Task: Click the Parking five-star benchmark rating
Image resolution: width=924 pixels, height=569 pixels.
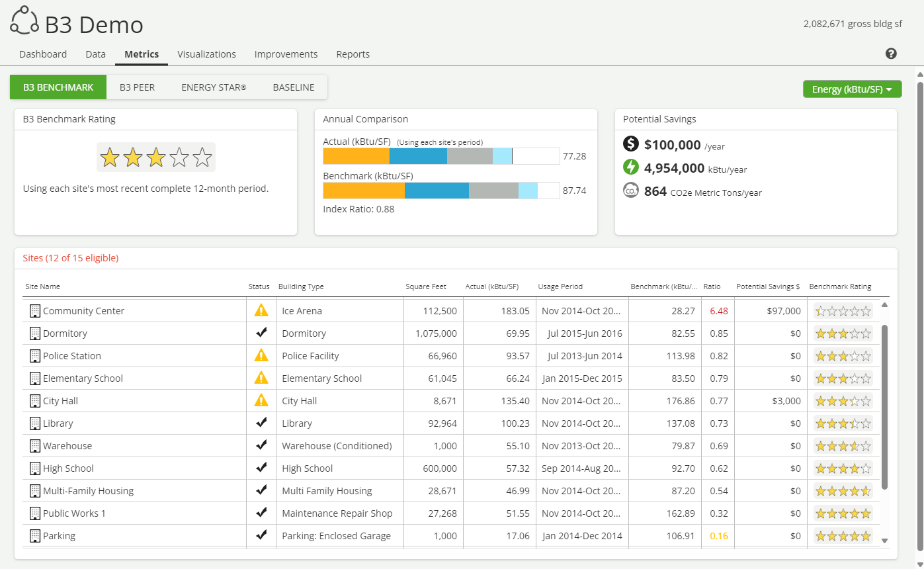Action: [843, 536]
